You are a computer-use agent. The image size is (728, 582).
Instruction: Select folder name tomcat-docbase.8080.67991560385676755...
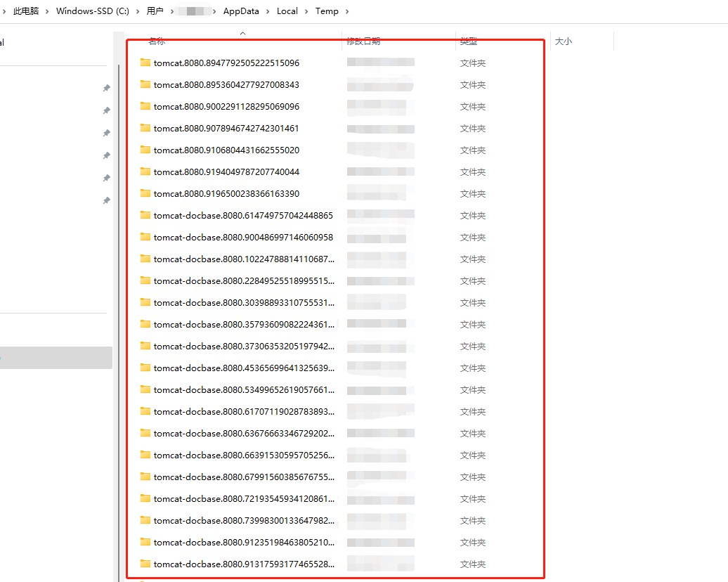[x=245, y=477]
